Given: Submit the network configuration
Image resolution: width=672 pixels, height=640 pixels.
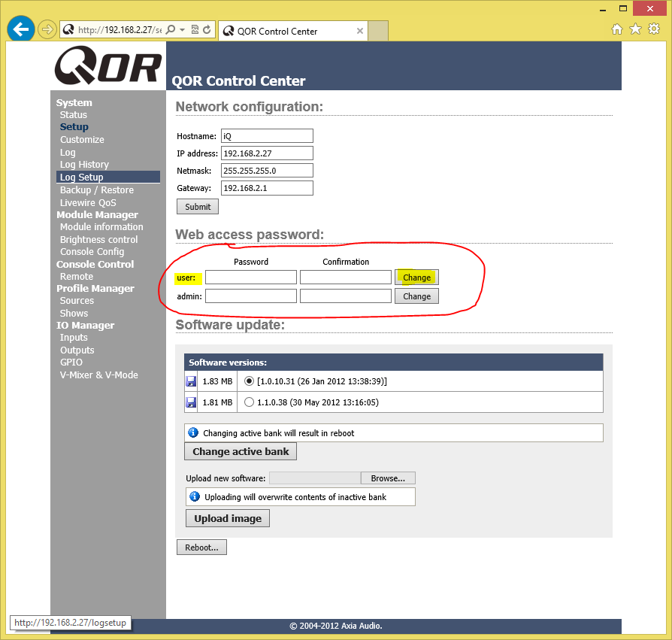Looking at the screenshot, I should pos(198,207).
